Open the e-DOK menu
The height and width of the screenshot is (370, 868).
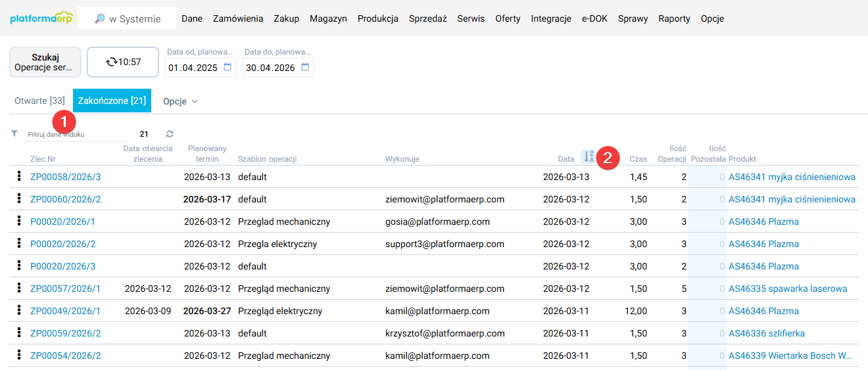click(594, 18)
